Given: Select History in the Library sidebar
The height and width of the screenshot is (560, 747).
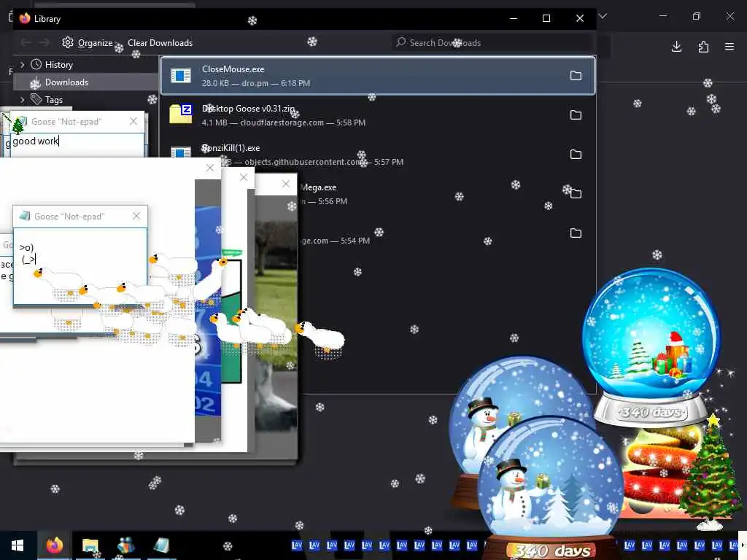Looking at the screenshot, I should click(x=58, y=65).
